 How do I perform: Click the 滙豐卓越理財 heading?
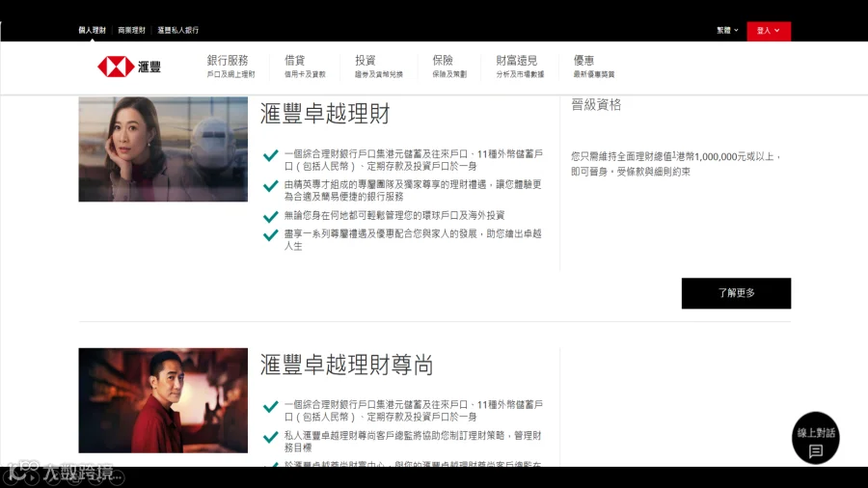coord(325,114)
